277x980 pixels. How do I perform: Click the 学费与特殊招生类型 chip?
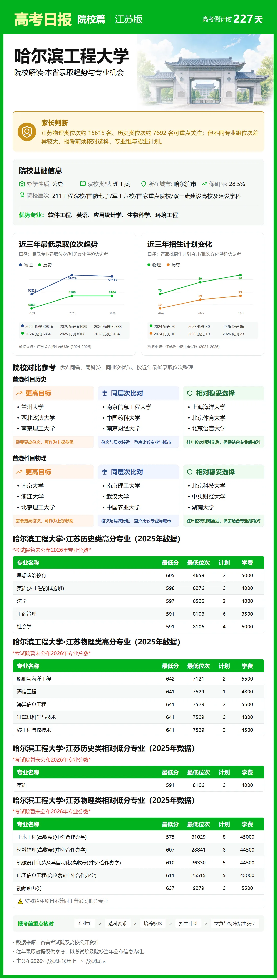tap(235, 924)
